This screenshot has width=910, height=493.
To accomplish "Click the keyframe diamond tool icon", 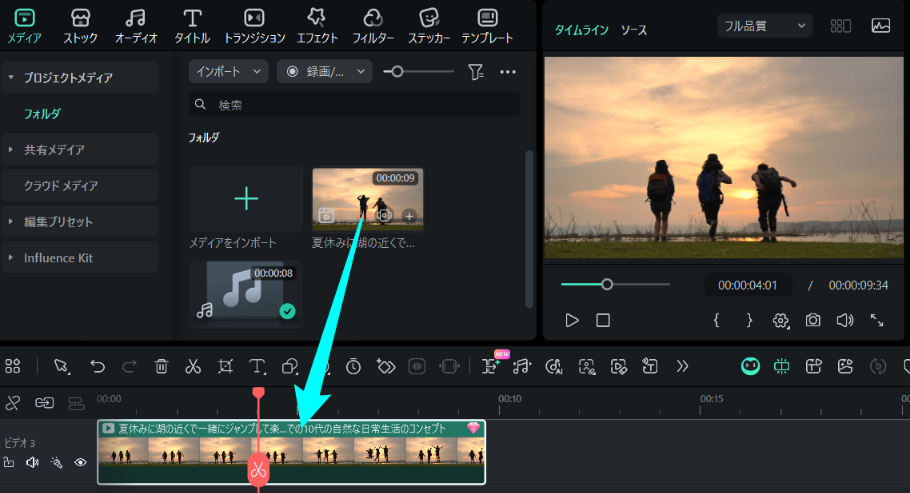I will (385, 366).
